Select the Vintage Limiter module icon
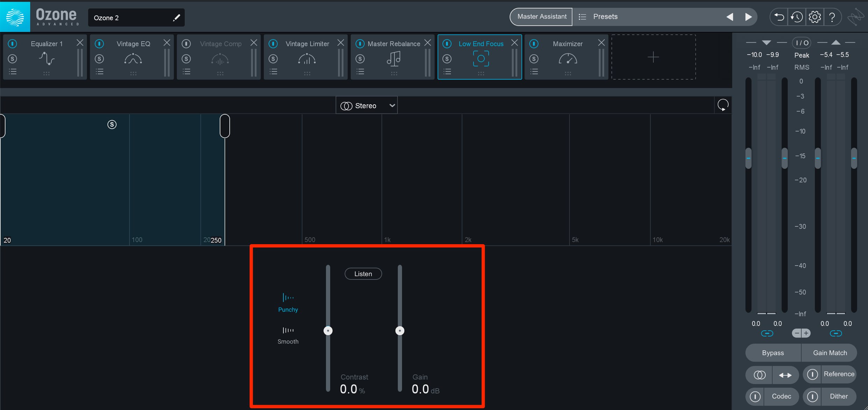This screenshot has width=868, height=410. 307,59
